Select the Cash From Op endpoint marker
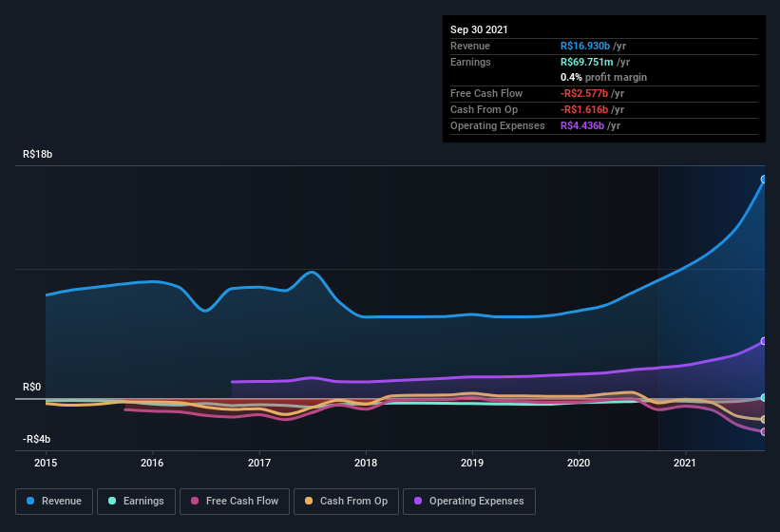The height and width of the screenshot is (532, 780). (764, 420)
